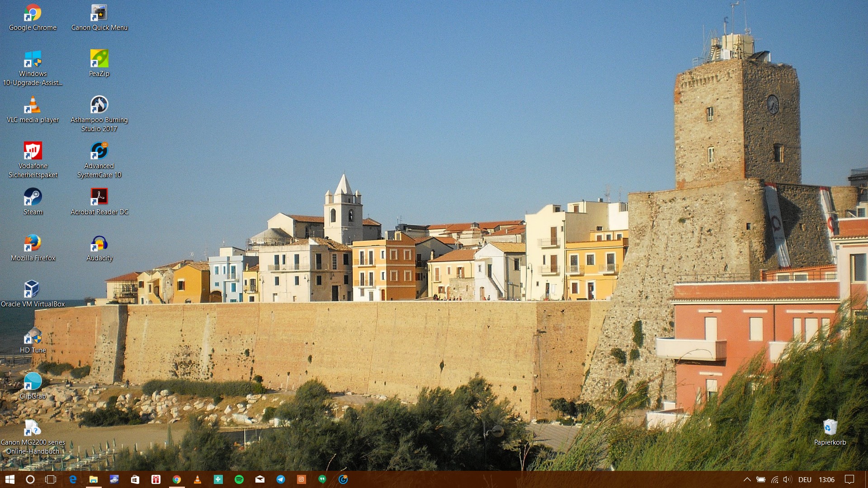
Task: Open Telegram from the taskbar
Action: pos(281,479)
